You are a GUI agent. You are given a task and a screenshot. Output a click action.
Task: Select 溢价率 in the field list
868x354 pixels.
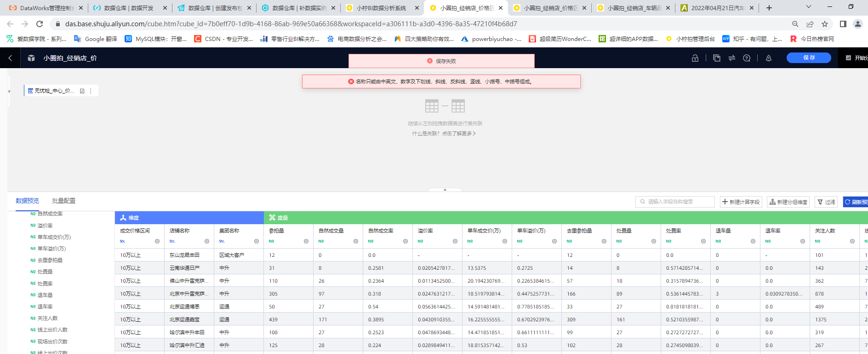45,226
